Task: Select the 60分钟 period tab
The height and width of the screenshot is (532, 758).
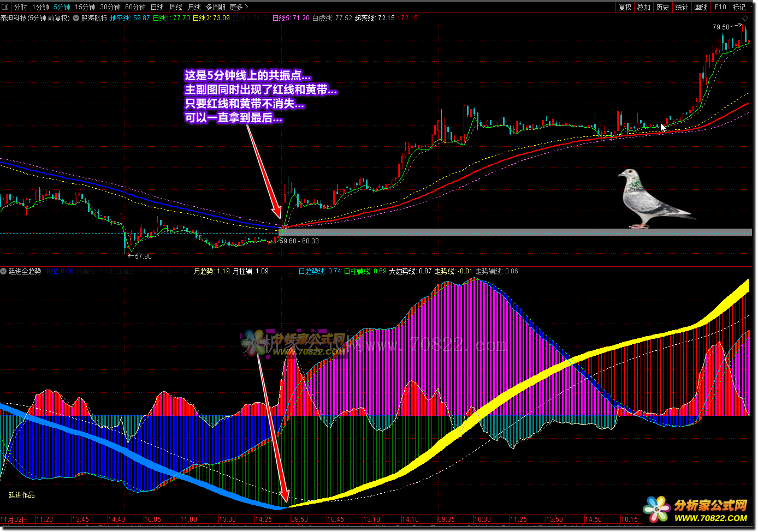Action: coord(135,7)
